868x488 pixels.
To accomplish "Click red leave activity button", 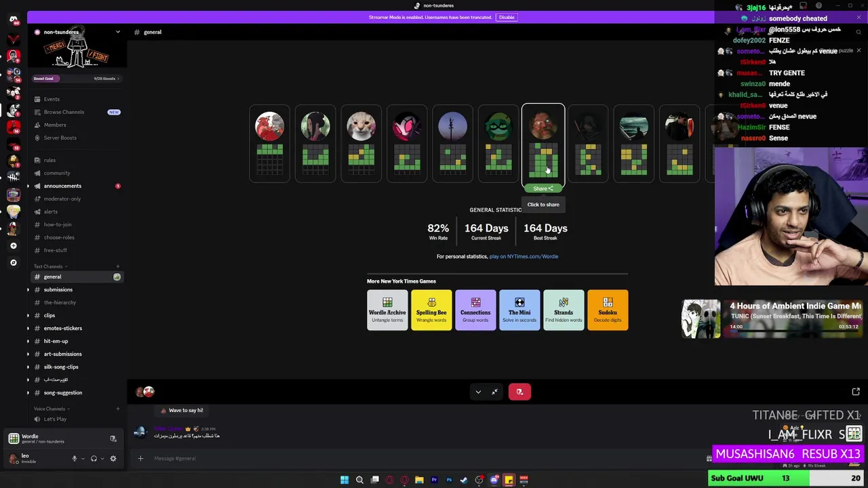I will coord(519,392).
